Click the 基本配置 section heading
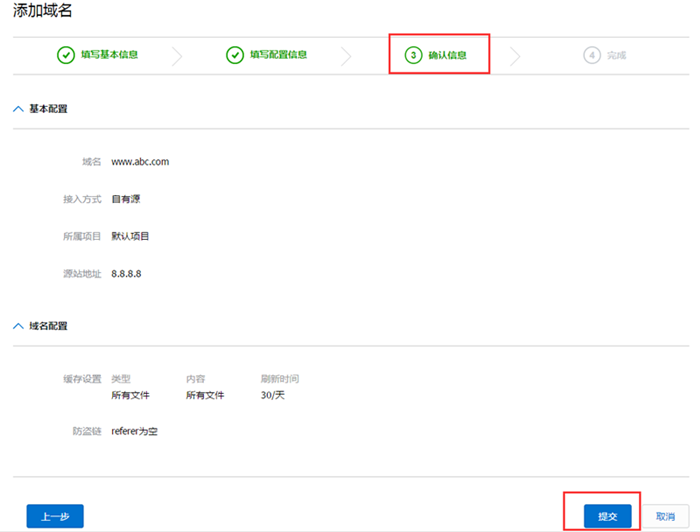 [x=48, y=109]
